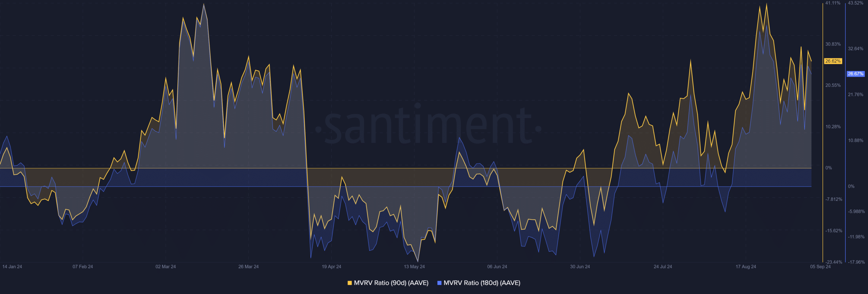Click the 24 Jul 24 date label

coord(663,267)
